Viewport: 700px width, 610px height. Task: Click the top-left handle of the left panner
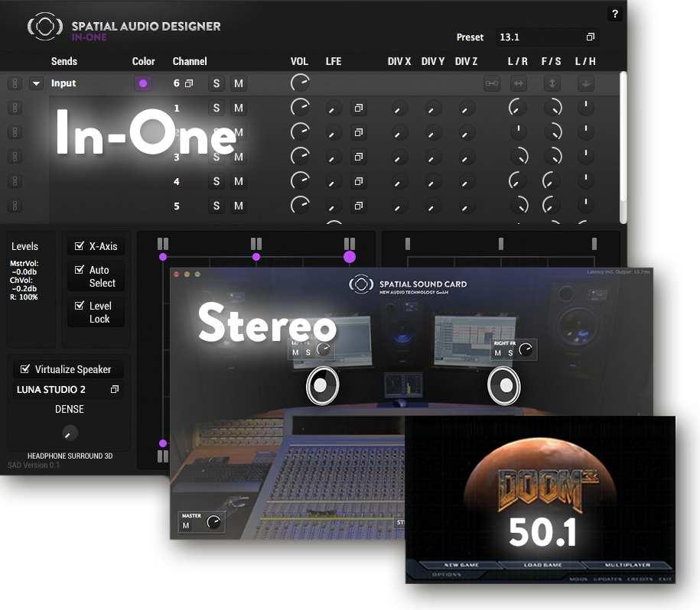[163, 244]
